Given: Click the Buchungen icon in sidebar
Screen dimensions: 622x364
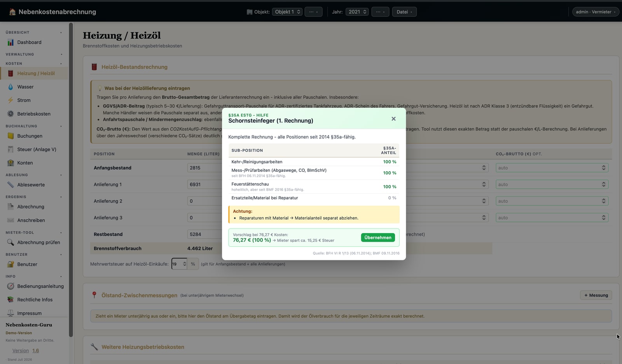Looking at the screenshot, I should [x=10, y=136].
